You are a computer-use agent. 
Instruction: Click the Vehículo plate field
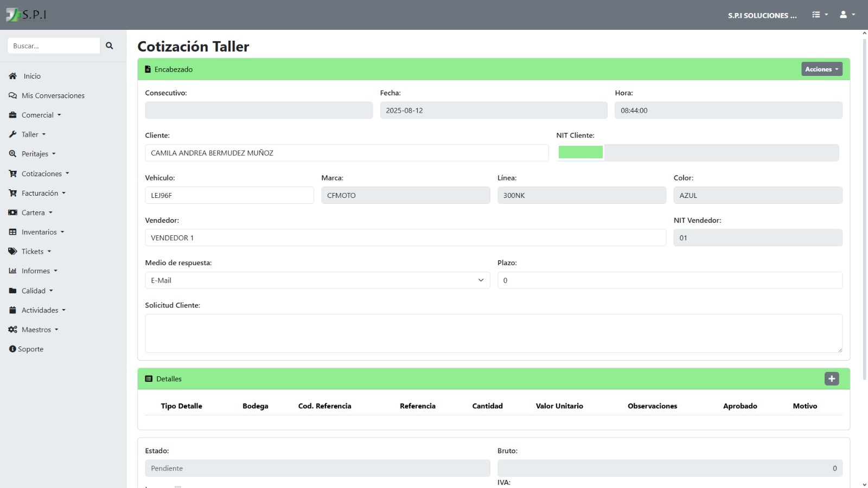click(x=229, y=195)
